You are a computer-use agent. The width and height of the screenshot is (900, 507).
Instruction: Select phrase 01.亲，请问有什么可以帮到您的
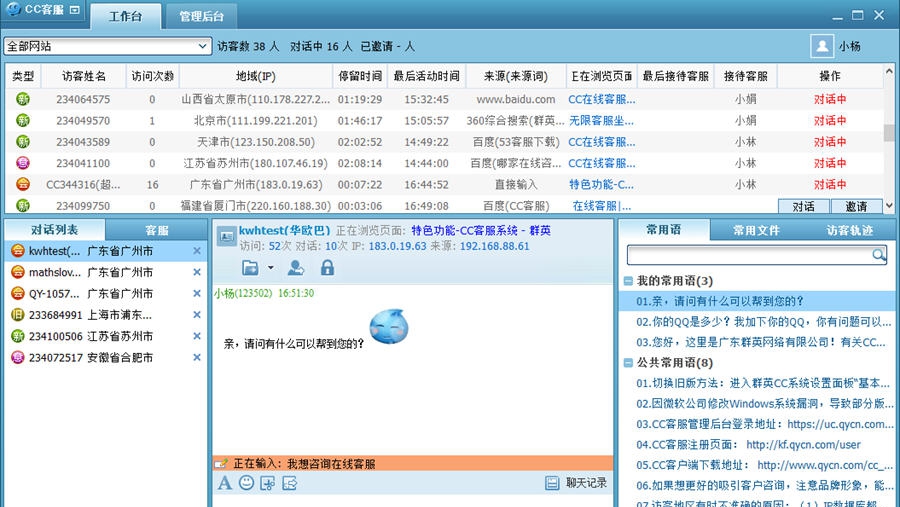coord(758,301)
